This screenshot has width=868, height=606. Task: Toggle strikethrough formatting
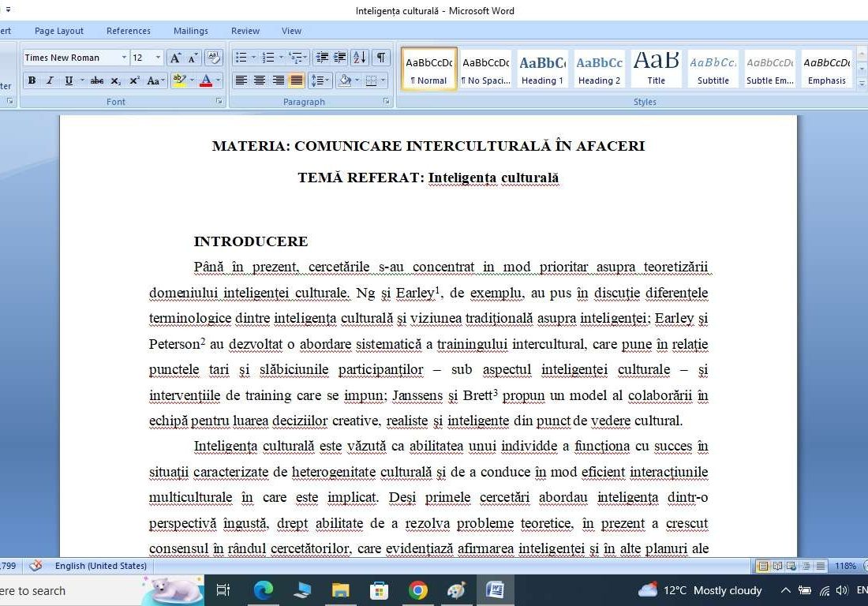coord(97,80)
